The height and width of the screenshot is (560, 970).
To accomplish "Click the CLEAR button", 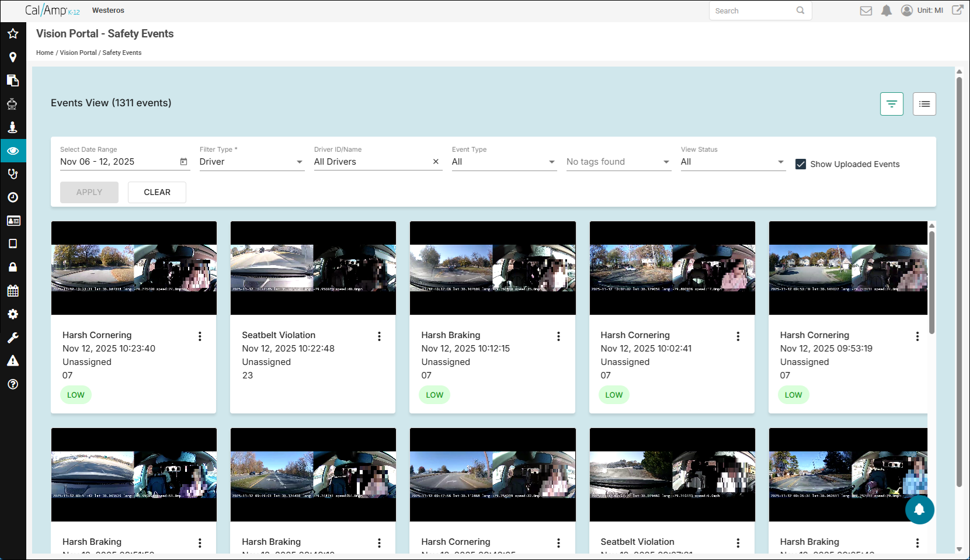I will (x=157, y=192).
